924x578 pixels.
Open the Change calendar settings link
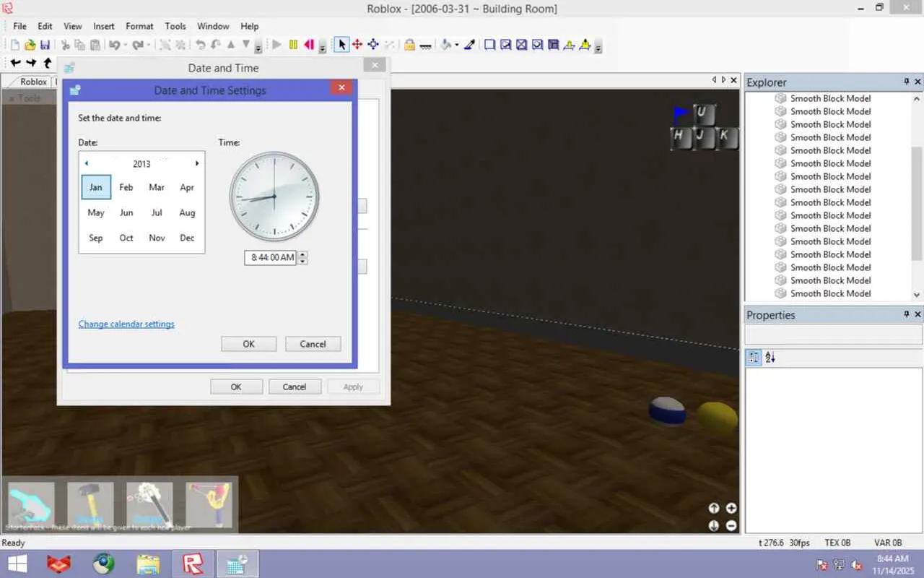126,324
